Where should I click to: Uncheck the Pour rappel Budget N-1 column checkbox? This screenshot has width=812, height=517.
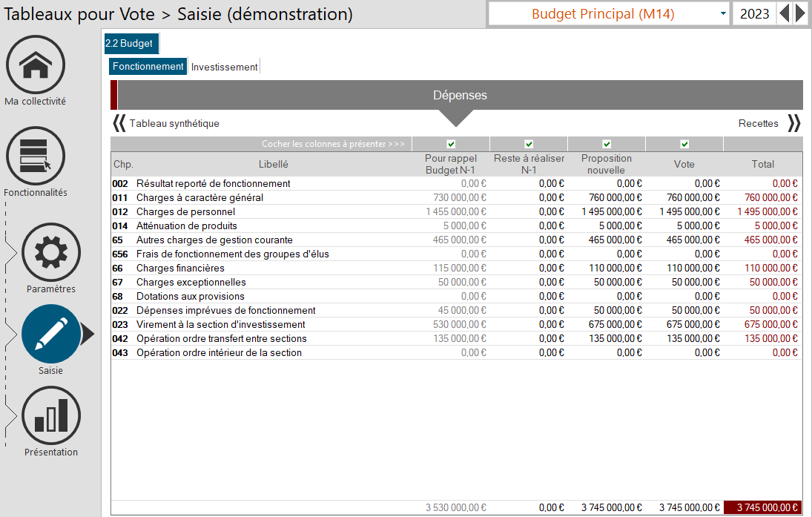[451, 144]
